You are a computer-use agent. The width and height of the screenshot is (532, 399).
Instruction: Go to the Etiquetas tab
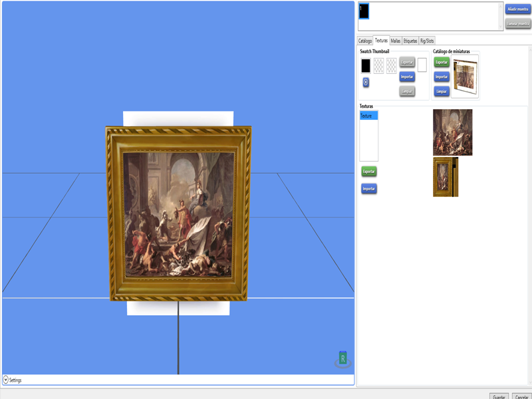pyautogui.click(x=410, y=41)
